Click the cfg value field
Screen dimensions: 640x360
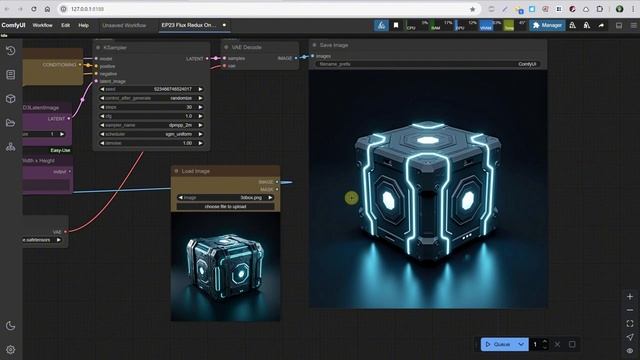tap(151, 116)
